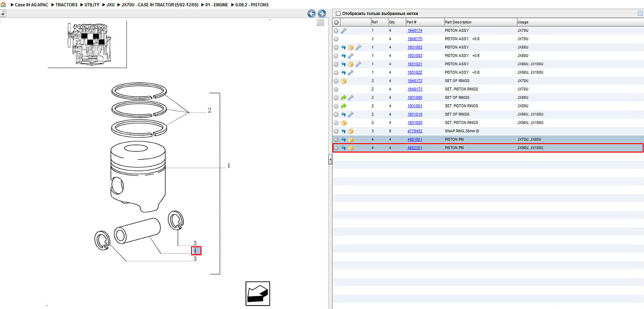Click the blue arrow icon in the 4770452 row

[x=343, y=131]
